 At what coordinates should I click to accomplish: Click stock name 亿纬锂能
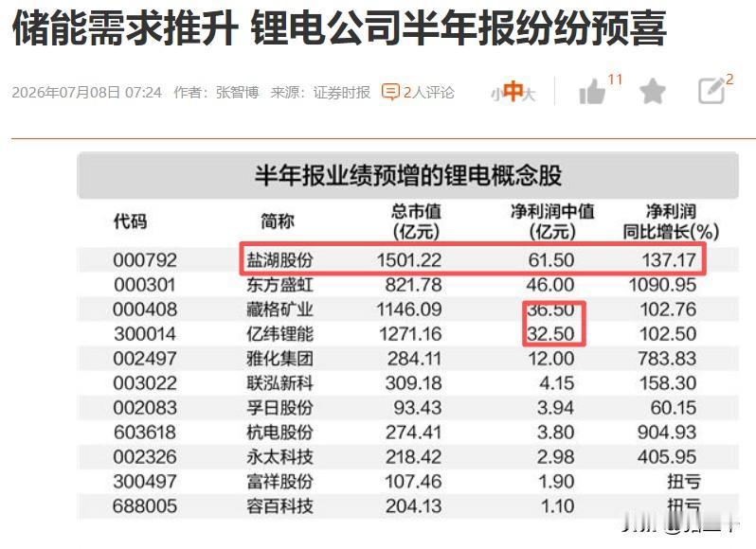[x=279, y=334]
